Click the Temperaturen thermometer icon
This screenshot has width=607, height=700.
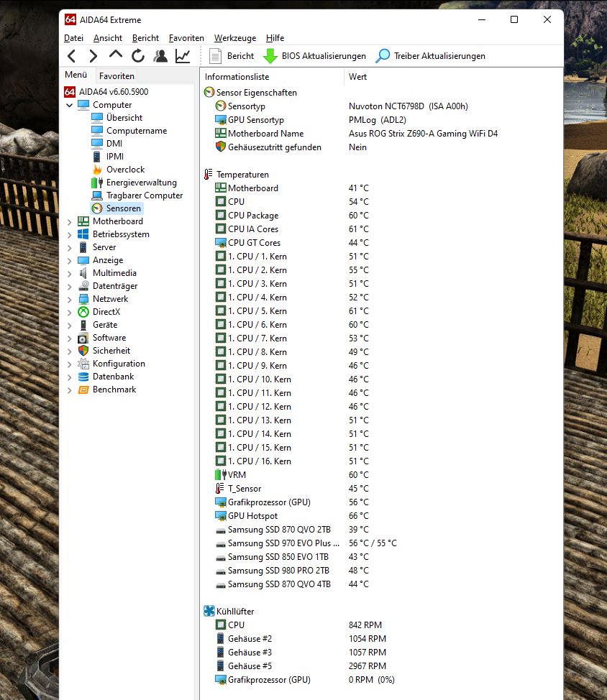208,174
